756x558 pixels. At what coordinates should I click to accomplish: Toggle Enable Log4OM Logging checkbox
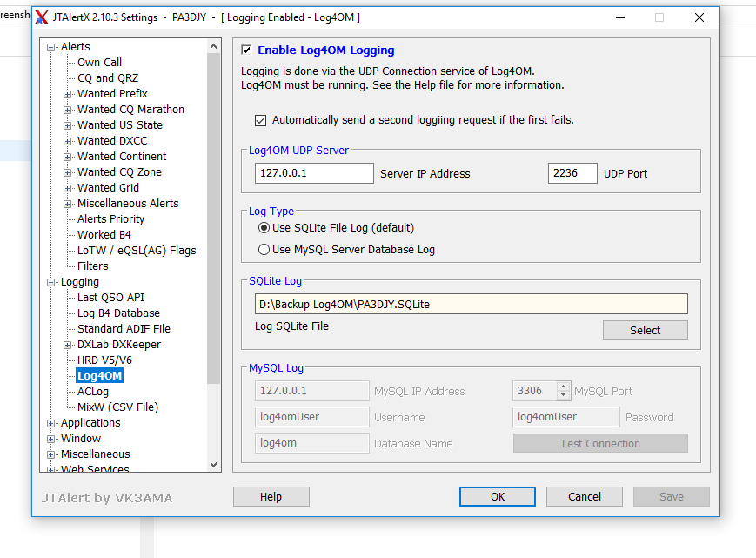coord(246,50)
